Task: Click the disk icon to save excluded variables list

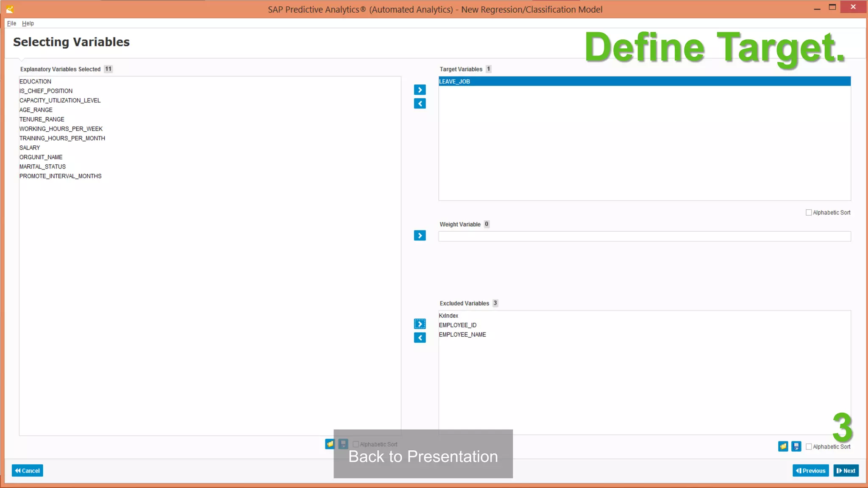Action: pyautogui.click(x=796, y=446)
